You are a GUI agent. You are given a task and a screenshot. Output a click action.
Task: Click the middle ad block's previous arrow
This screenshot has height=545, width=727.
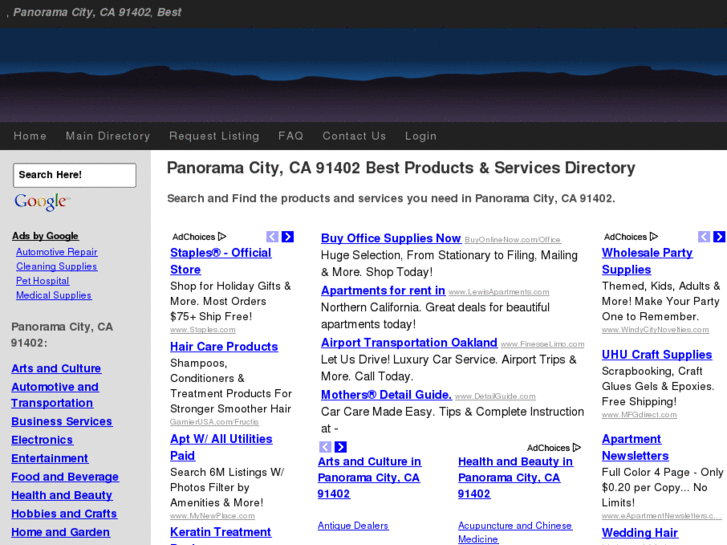[x=325, y=447]
